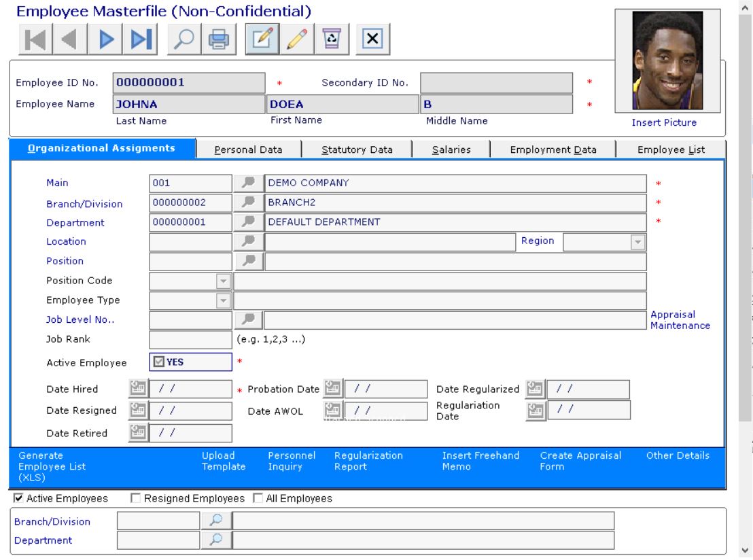Screen dimensions: 753x560
Task: Toggle the Active Employee YES checkbox
Action: pos(160,362)
